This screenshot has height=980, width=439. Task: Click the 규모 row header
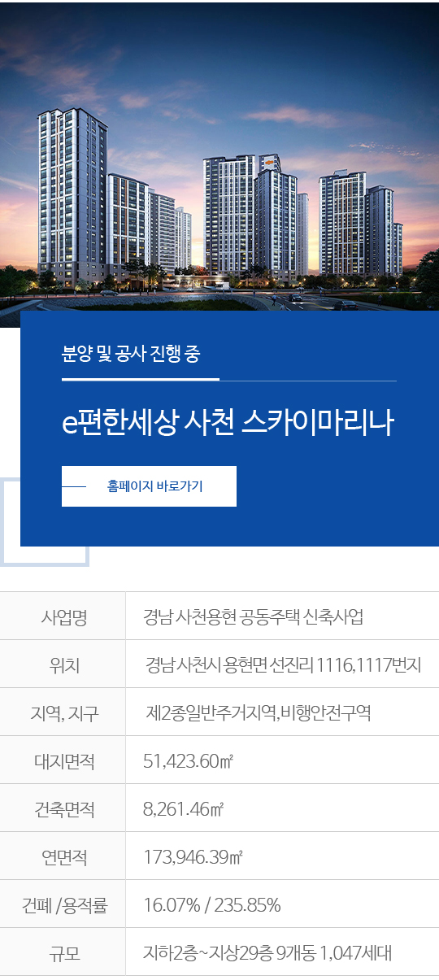coord(63,952)
